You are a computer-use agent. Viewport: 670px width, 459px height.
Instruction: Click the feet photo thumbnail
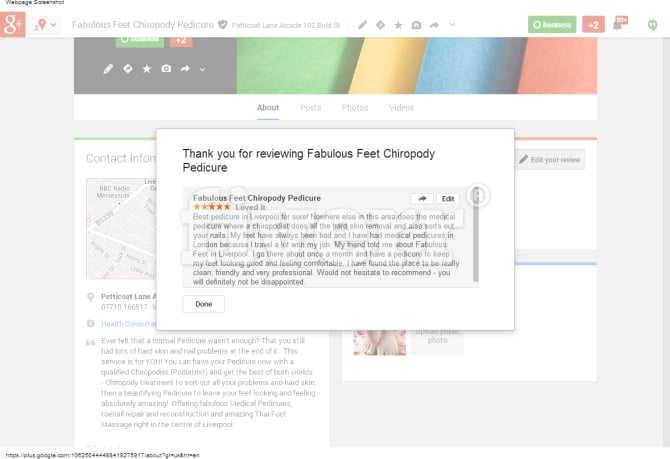point(379,342)
